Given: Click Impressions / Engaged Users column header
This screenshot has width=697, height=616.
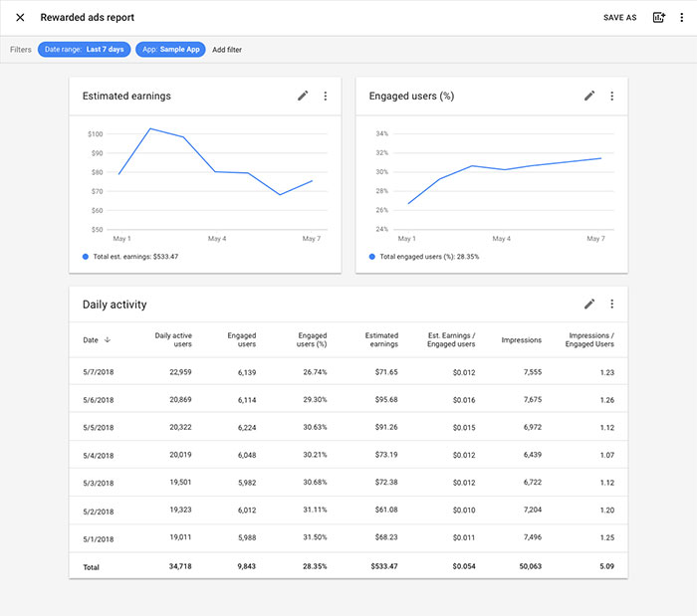Looking at the screenshot, I should (x=589, y=339).
